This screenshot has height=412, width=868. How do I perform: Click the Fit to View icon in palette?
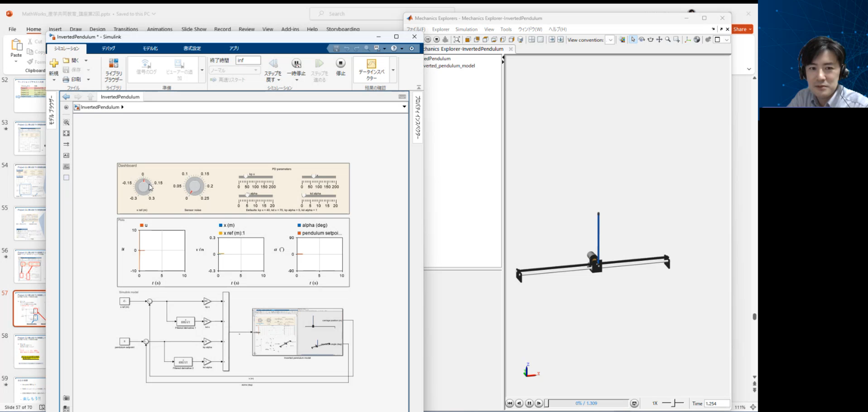66,133
